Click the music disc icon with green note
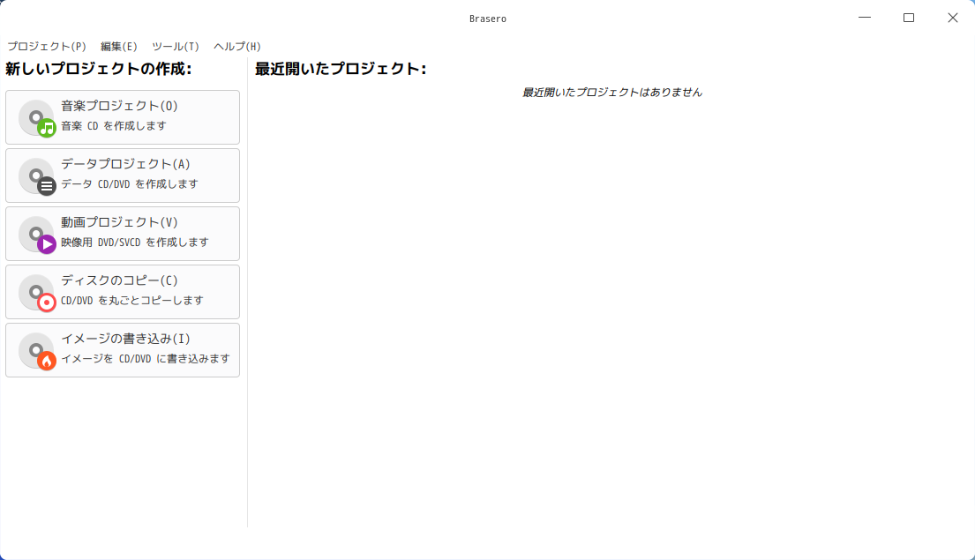The width and height of the screenshot is (975, 560). pos(37,118)
